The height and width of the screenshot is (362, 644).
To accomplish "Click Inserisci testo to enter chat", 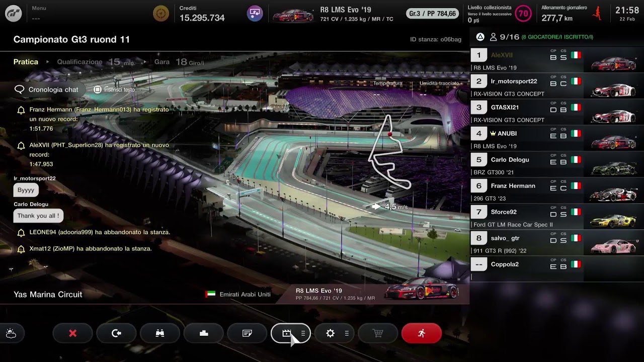I will [x=120, y=89].
